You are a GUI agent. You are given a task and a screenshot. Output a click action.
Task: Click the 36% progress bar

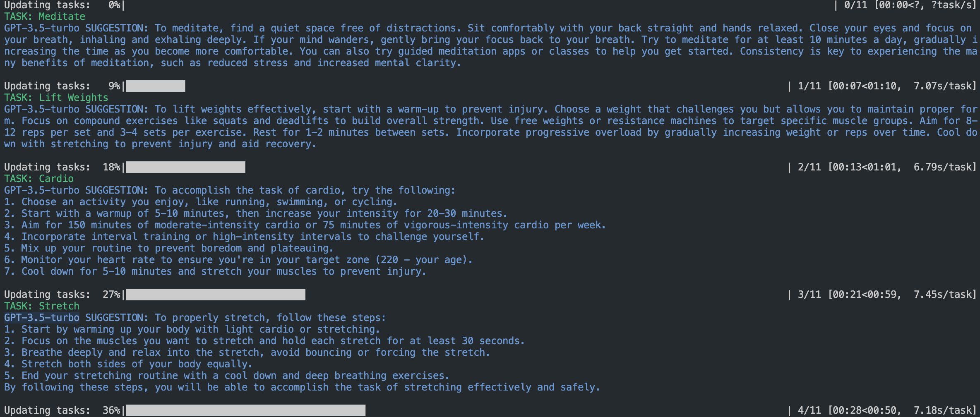(x=245, y=410)
